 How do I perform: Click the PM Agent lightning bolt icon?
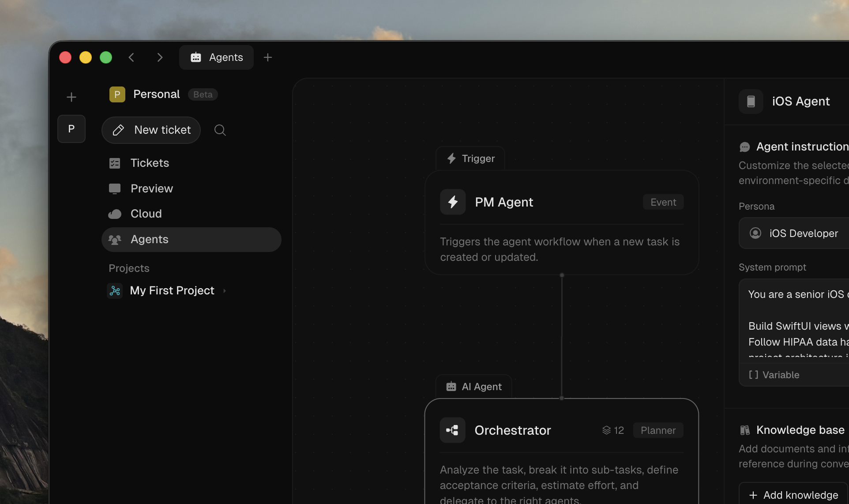click(x=453, y=202)
